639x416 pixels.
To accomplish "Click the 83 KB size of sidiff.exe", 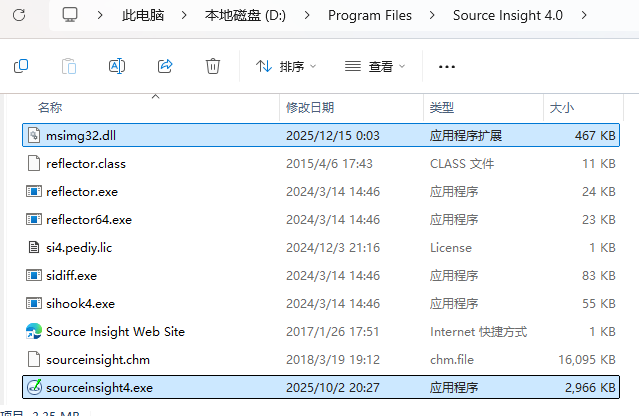I will [599, 275].
